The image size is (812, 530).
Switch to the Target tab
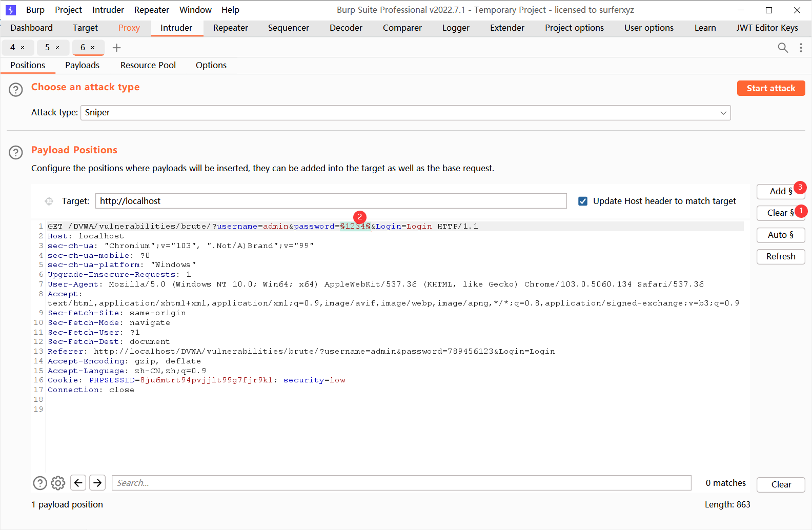coord(85,28)
